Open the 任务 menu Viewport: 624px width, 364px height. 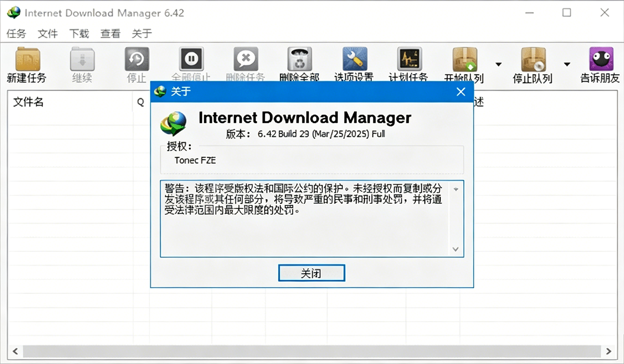[x=16, y=34]
